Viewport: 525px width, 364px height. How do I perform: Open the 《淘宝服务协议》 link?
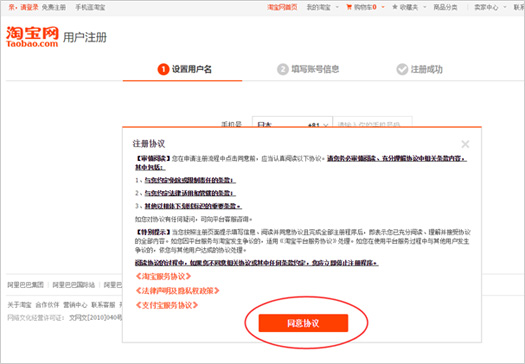[163, 276]
